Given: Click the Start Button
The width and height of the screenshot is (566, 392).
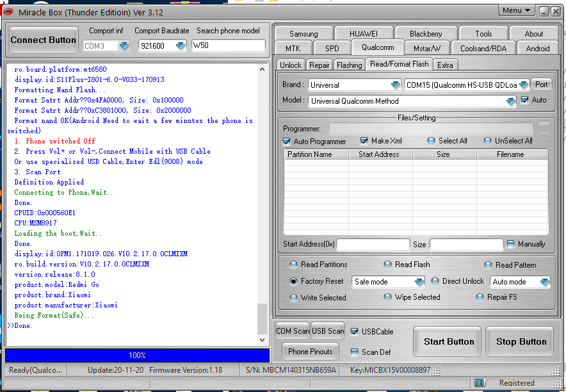Looking at the screenshot, I should pos(448,341).
